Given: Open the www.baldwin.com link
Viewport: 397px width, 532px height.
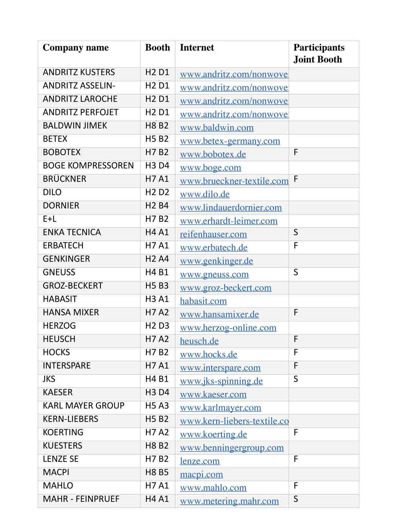Looking at the screenshot, I should click(216, 128).
